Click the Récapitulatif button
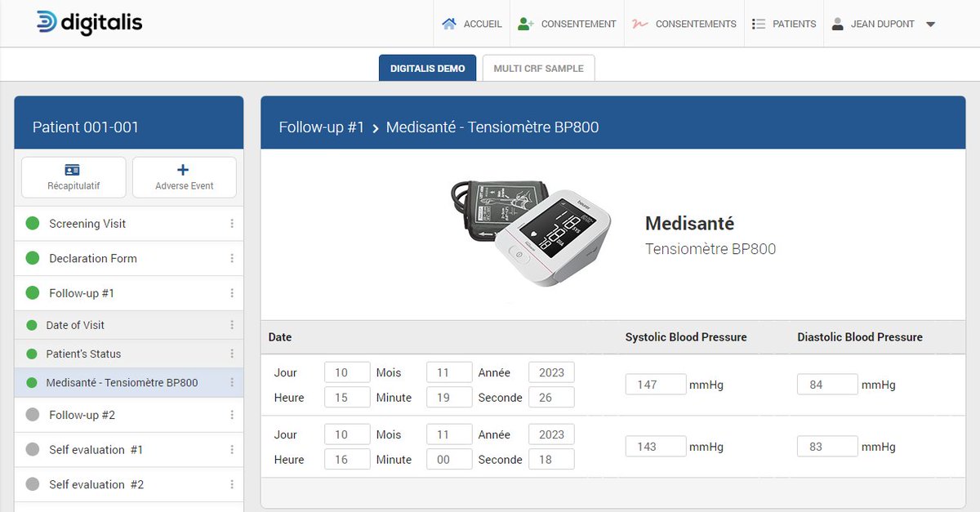The height and width of the screenshot is (512, 980). point(73,177)
